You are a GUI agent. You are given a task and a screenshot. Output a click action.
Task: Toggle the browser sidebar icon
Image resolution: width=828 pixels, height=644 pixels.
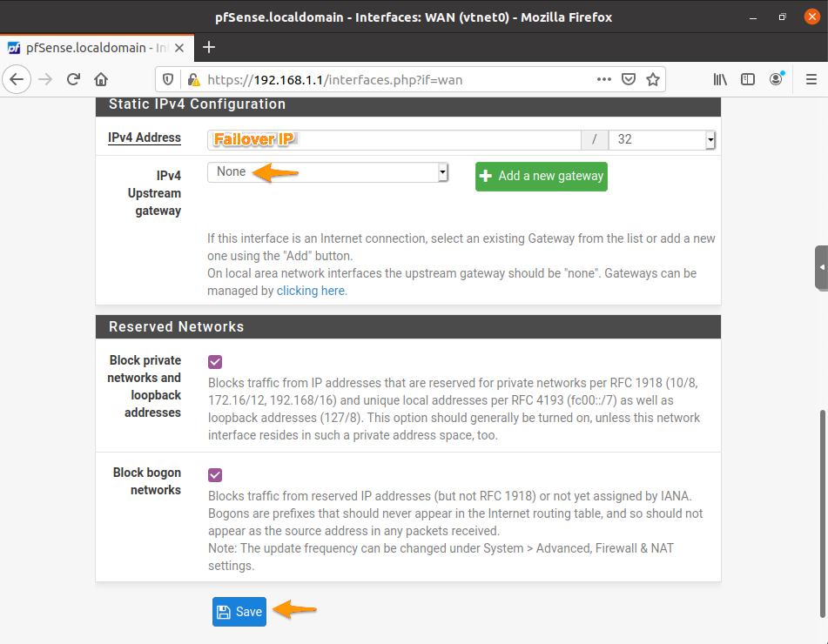click(748, 78)
